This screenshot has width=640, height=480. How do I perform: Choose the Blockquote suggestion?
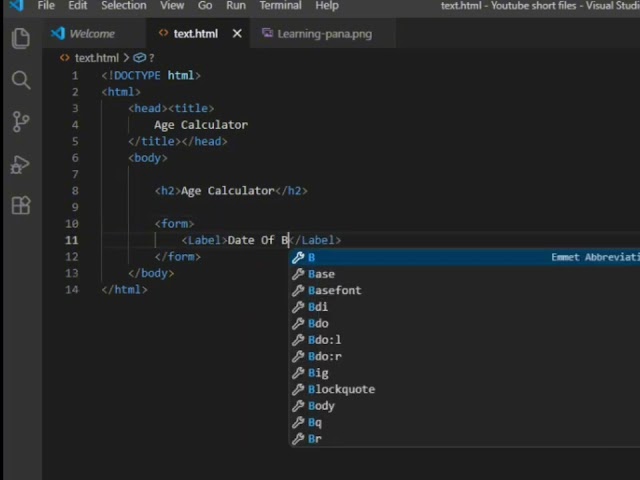[x=464, y=389]
